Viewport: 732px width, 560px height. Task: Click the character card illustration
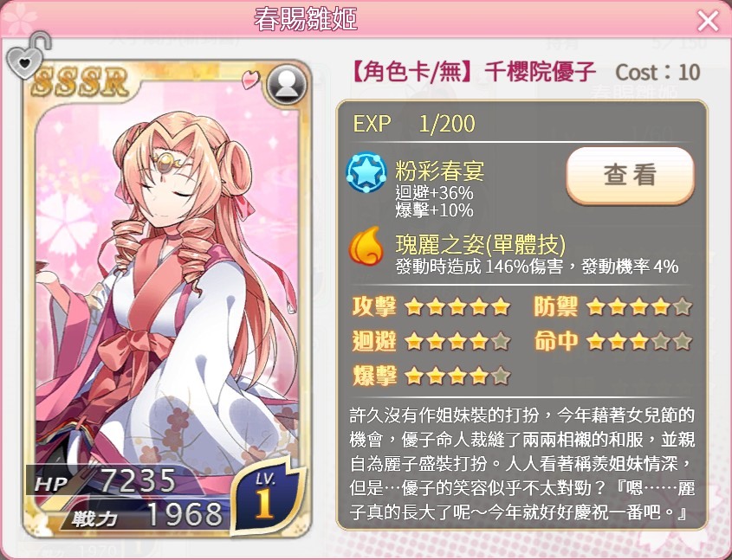point(167,299)
